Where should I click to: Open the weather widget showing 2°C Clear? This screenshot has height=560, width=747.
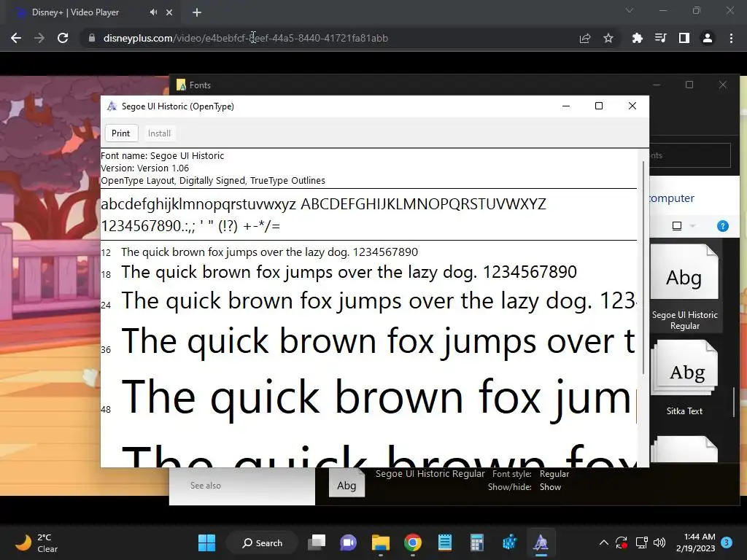(x=36, y=542)
